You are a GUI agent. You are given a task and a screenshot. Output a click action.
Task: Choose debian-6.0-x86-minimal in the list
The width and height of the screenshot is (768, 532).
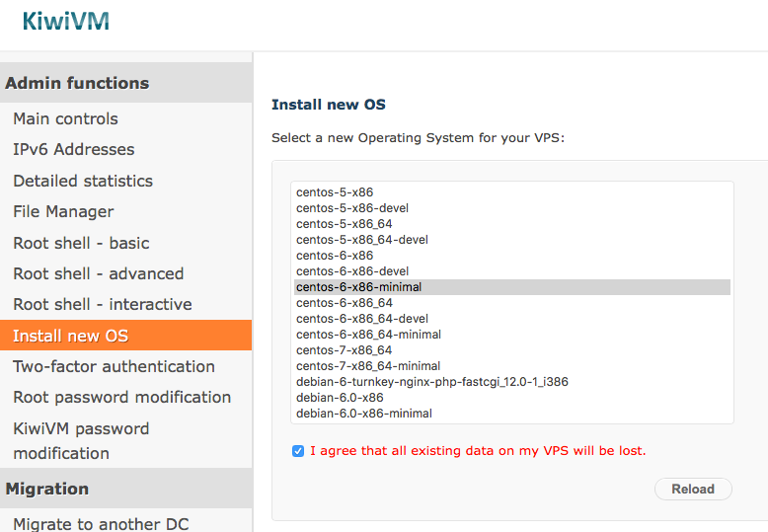pyautogui.click(x=512, y=414)
